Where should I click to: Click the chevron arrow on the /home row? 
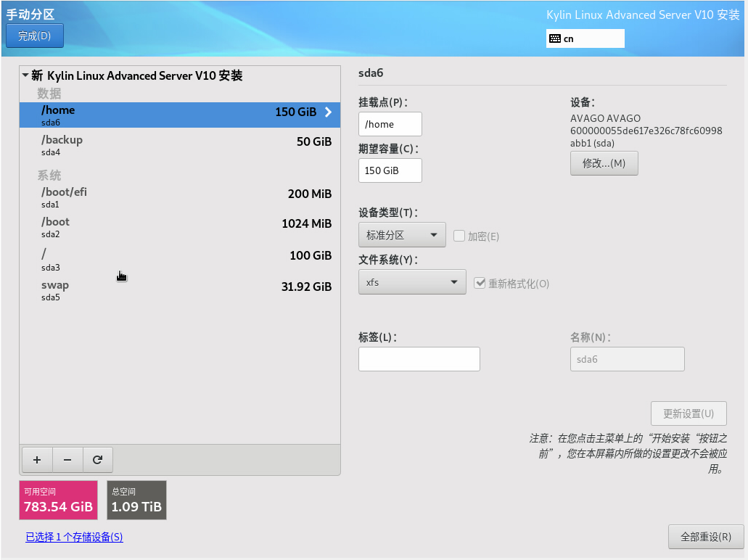(328, 112)
